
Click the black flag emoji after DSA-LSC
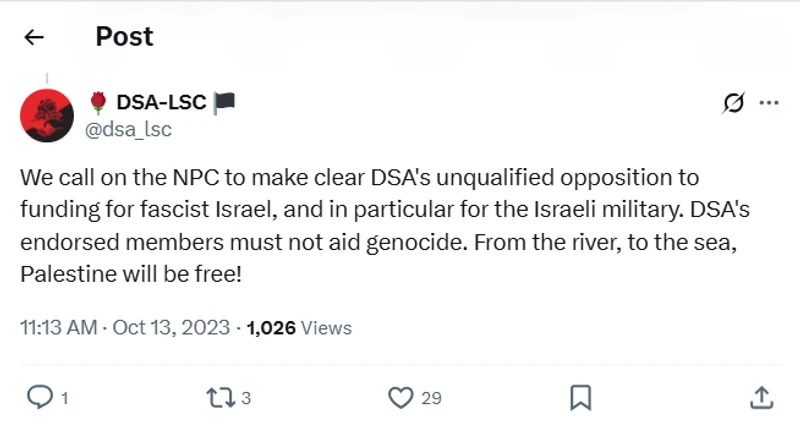pyautogui.click(x=224, y=102)
